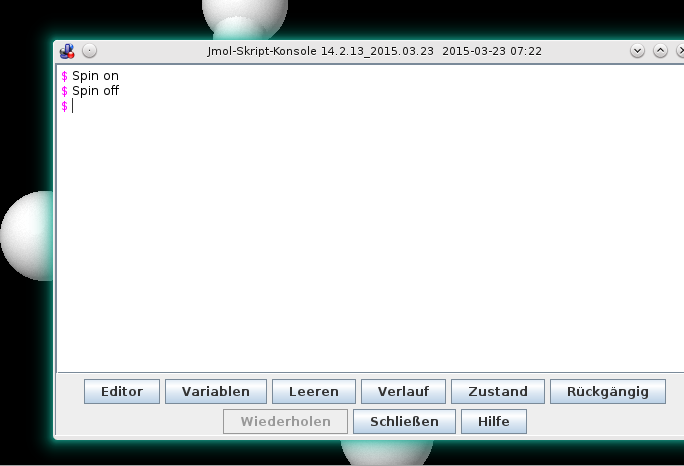Click the atom sphere below the console window
This screenshot has height=466, width=684.
386,452
